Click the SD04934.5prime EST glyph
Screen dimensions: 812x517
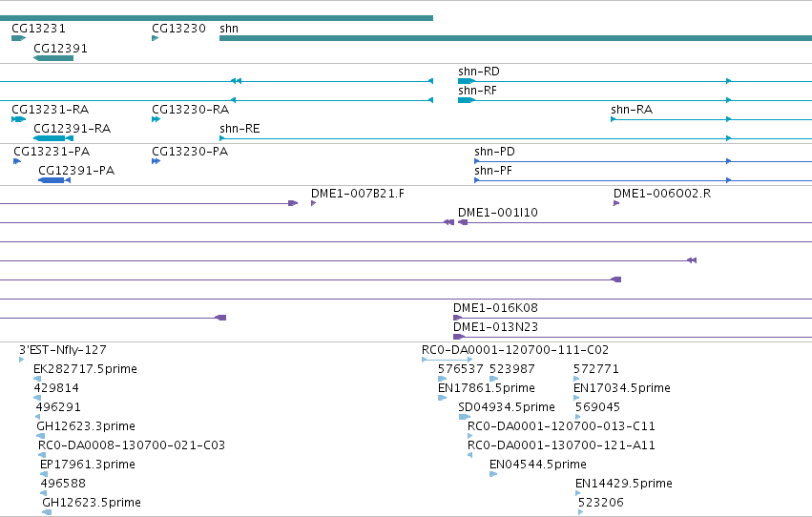coord(465,417)
